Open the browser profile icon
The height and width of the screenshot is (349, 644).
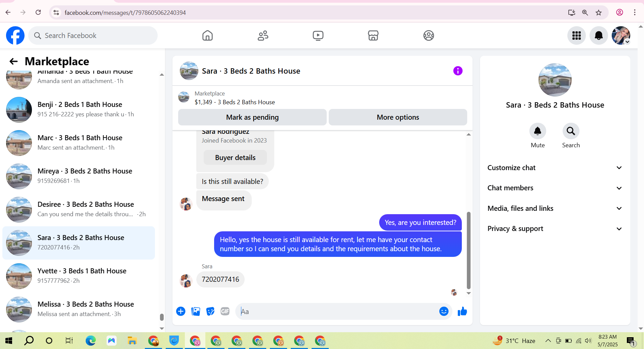pos(619,12)
